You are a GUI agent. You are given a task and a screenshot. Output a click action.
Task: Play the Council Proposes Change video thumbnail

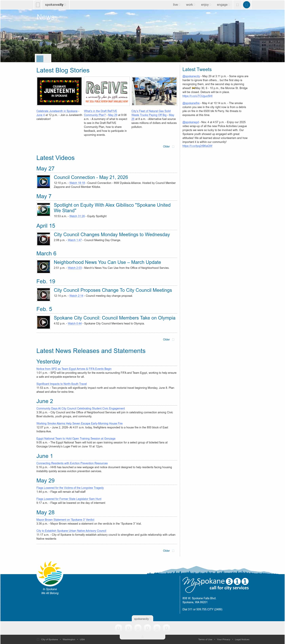44,295
